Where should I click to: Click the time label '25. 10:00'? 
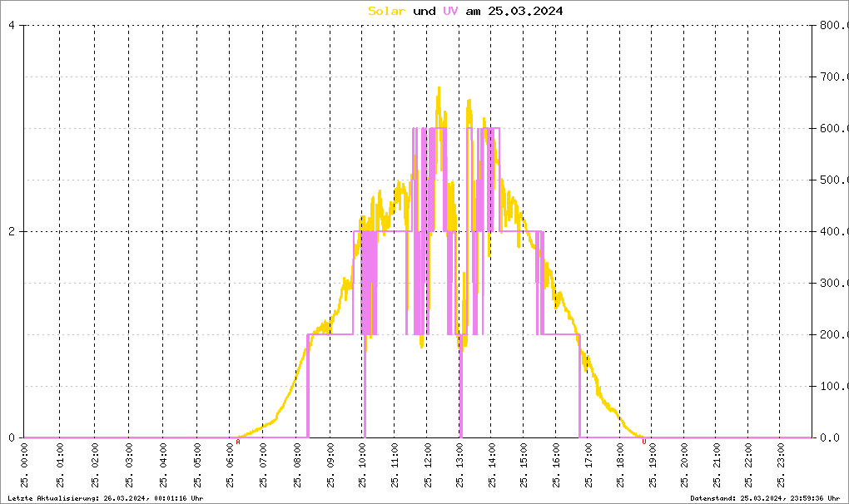coord(362,465)
